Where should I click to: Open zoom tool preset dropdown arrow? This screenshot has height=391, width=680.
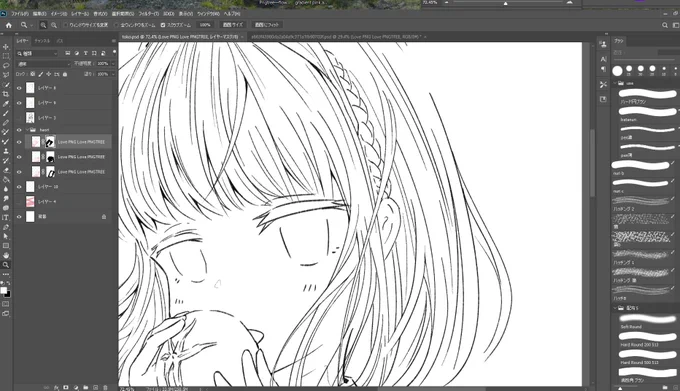32,26
